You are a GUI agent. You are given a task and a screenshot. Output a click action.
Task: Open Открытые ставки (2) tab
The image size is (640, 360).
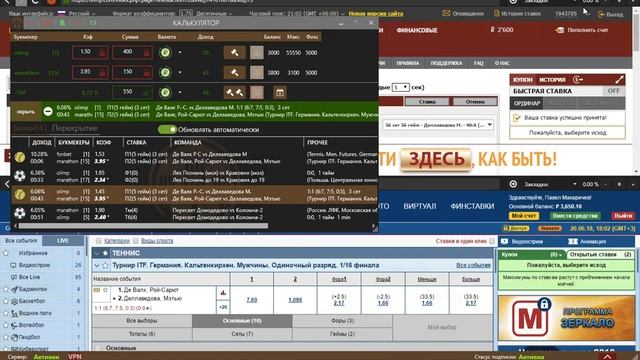pos(600,254)
